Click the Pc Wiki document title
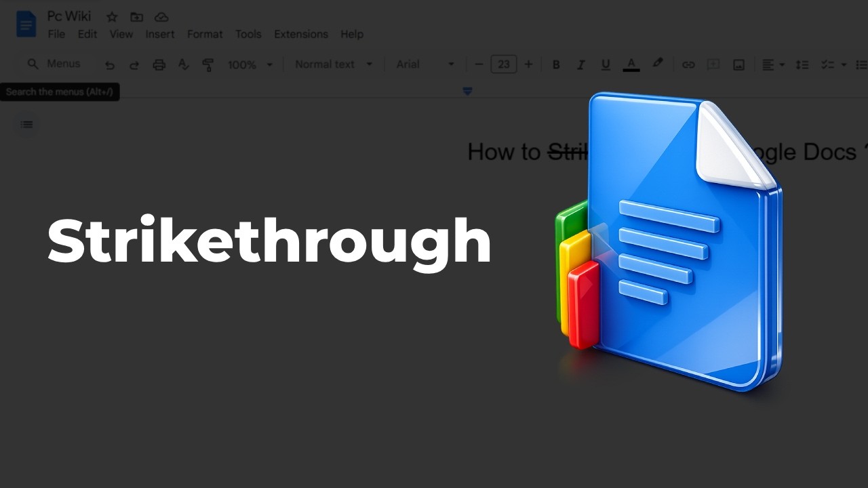868x488 pixels. 69,16
